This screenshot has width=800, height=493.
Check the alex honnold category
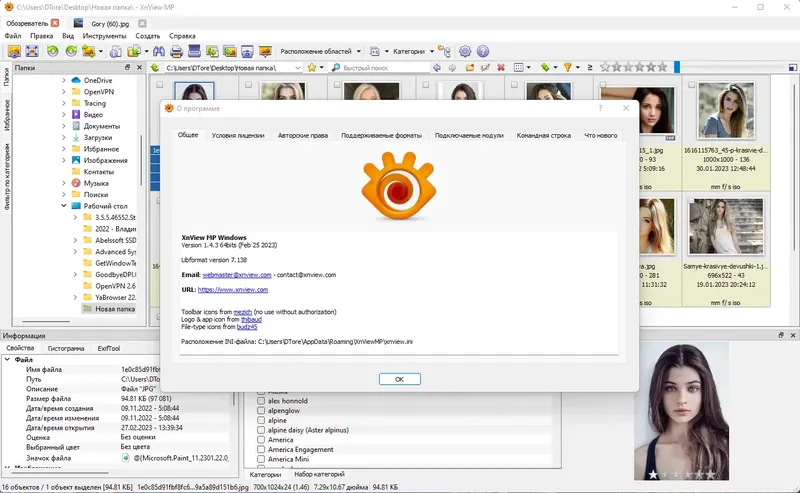tap(261, 401)
